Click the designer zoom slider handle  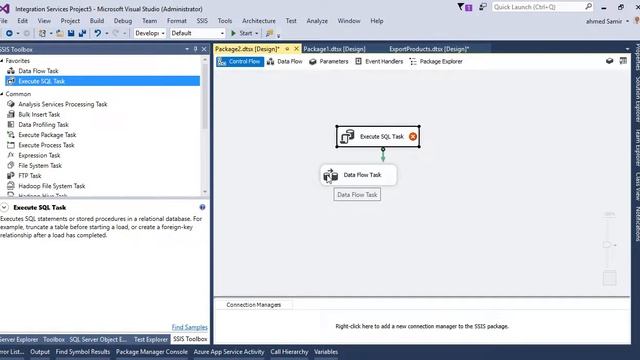pos(607,244)
